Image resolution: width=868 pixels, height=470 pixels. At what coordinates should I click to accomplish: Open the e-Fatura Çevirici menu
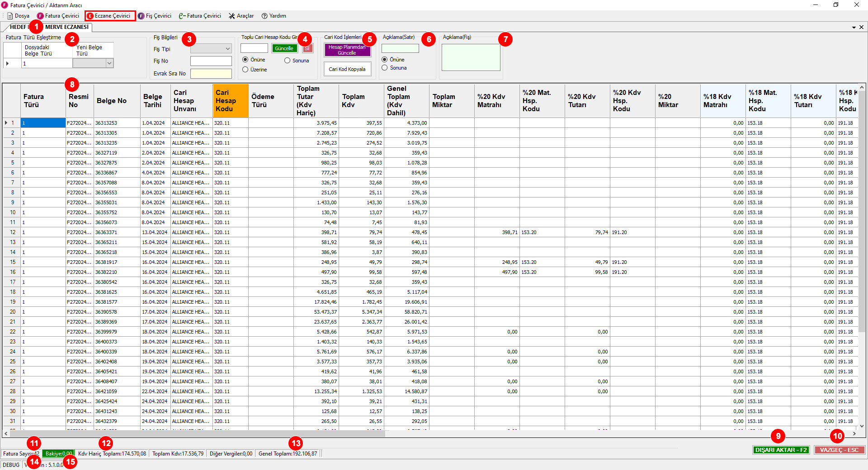(x=200, y=16)
